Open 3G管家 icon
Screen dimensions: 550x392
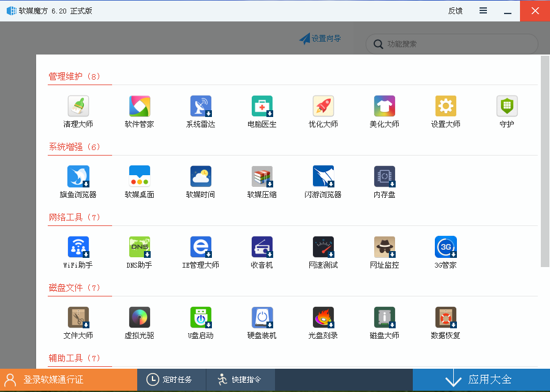445,253
